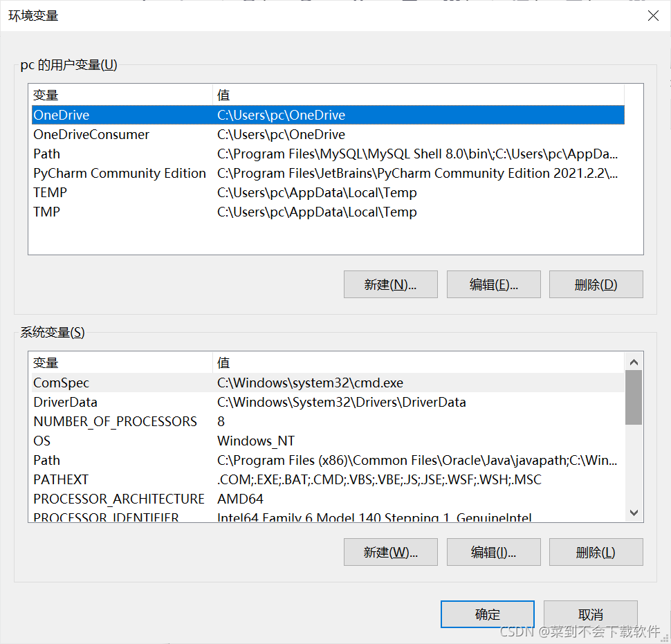
Task: Click the OneDriveConsumer value C:\Users\pc\OneDrive
Action: (281, 134)
